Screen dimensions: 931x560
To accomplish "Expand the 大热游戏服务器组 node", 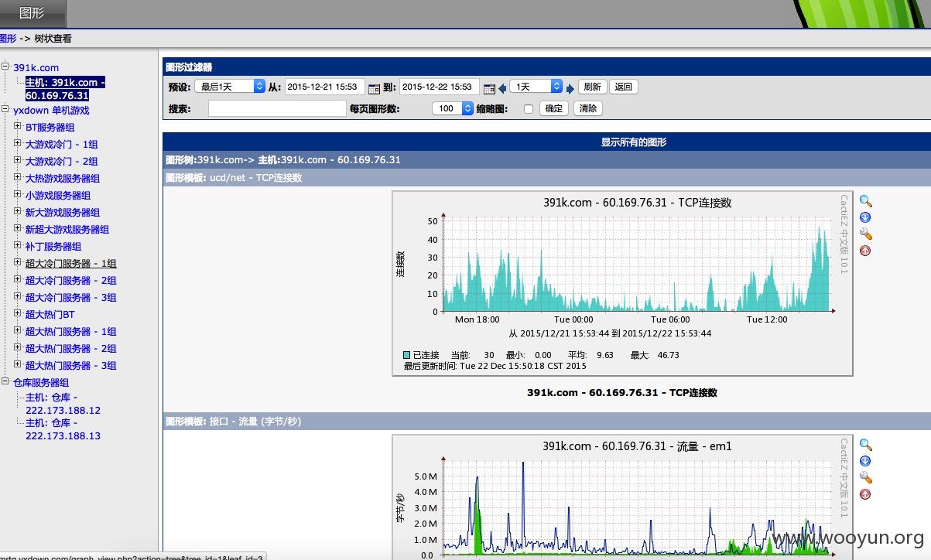I will [x=17, y=177].
